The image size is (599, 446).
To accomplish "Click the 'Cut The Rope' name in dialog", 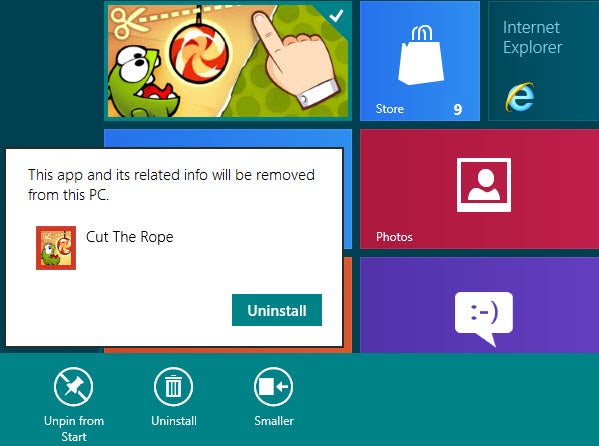I will (130, 237).
